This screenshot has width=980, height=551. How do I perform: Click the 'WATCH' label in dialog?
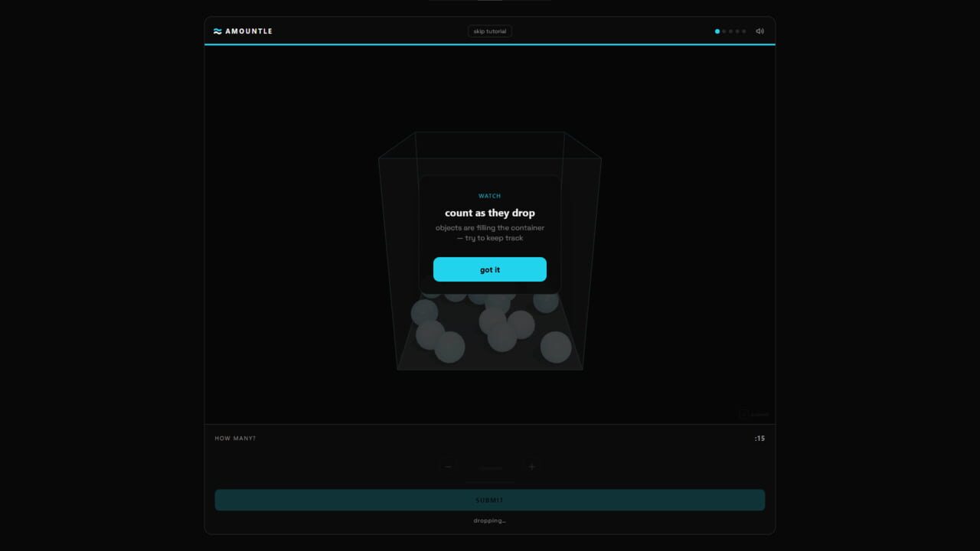click(490, 196)
